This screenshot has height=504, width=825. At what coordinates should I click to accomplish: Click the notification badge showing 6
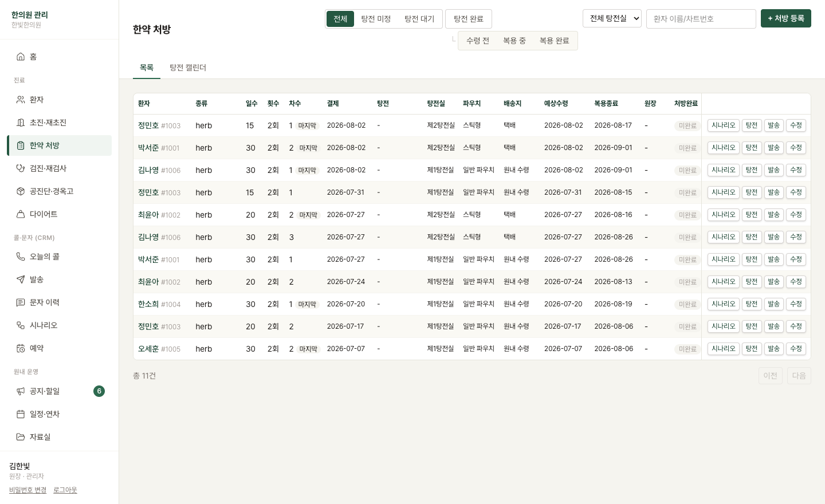(x=99, y=391)
